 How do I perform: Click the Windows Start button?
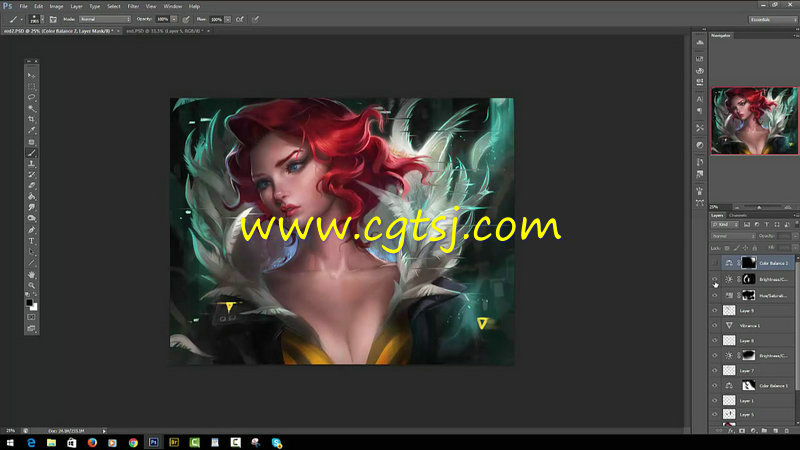10,443
